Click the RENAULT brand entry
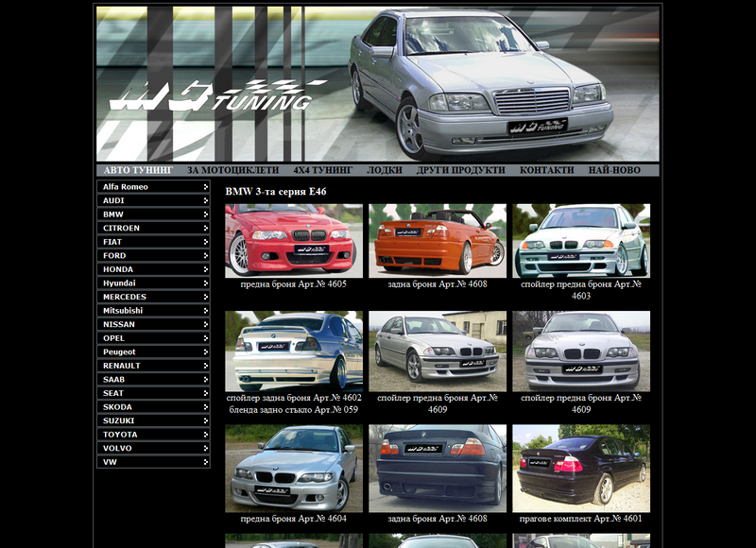This screenshot has width=756, height=548. click(x=153, y=366)
